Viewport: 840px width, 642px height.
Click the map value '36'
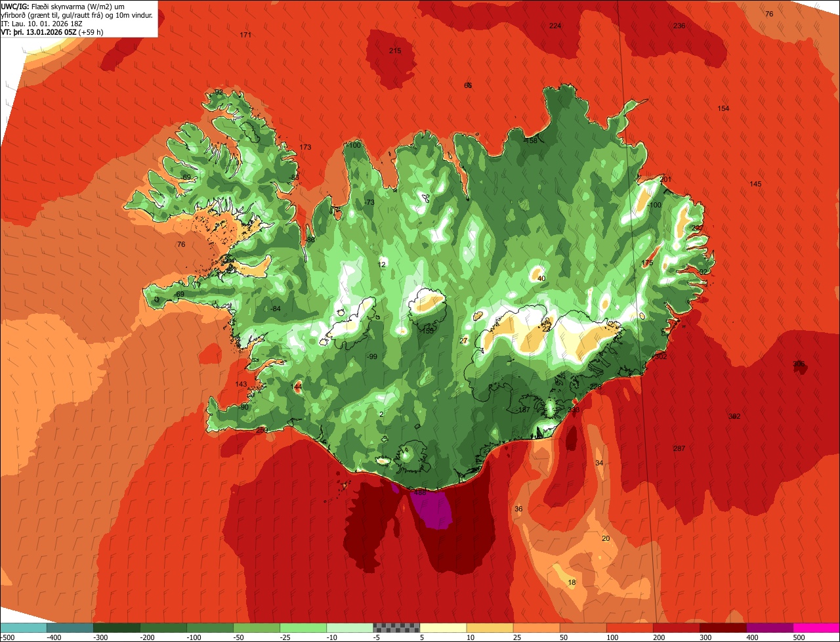(x=518, y=509)
